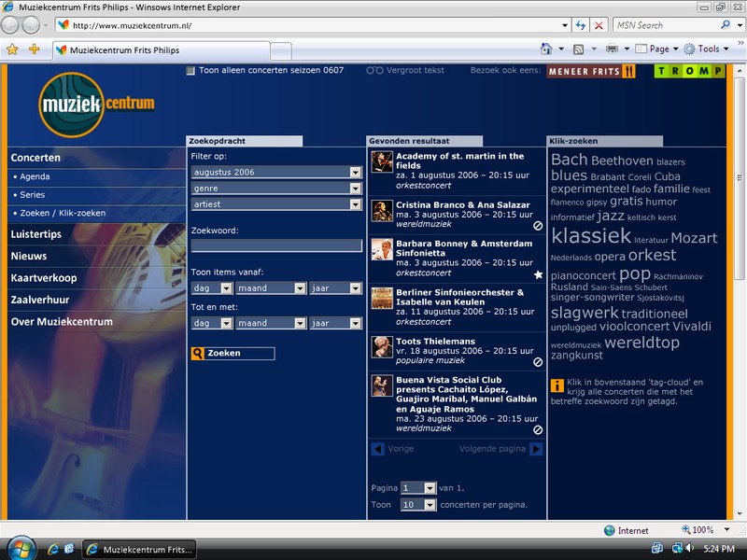Open the Meneer Frits banner link
This screenshot has width=747, height=560.
tap(590, 71)
